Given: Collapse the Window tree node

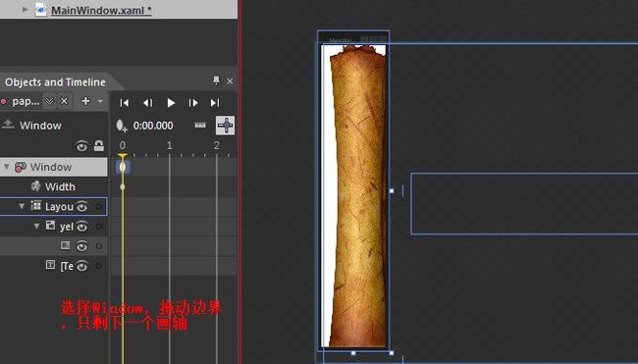Looking at the screenshot, I should (7, 167).
